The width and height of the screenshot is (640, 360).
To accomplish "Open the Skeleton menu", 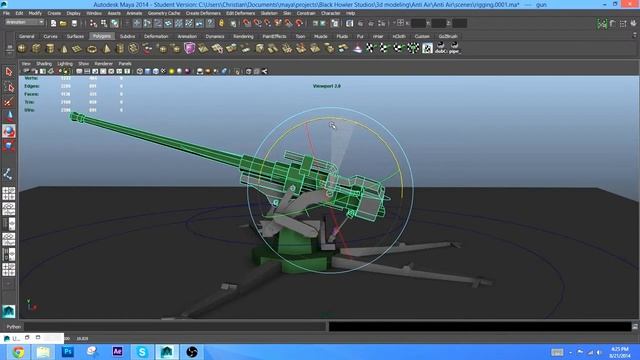I will 269,13.
